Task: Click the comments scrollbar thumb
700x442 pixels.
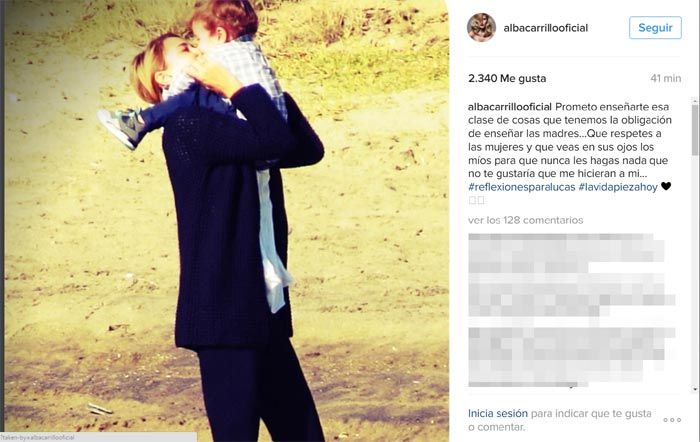Action: click(695, 130)
